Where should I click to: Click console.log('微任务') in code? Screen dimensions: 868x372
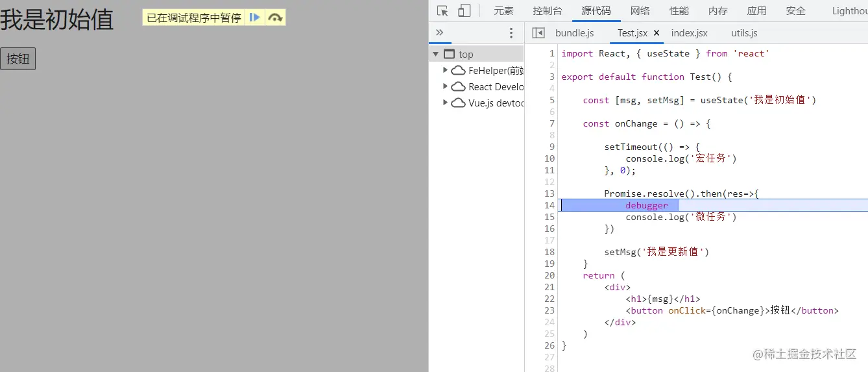(681, 217)
